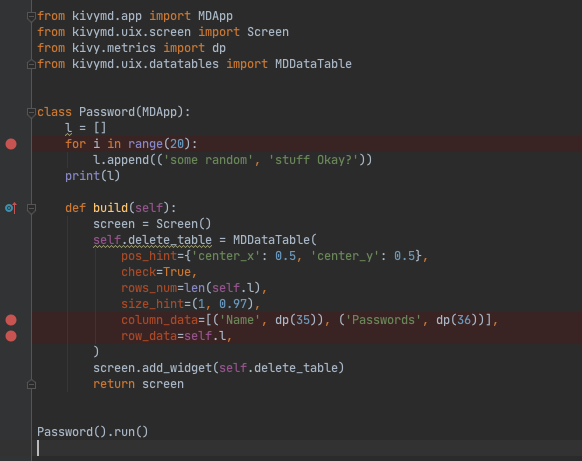Click 'return screen' statement
The width and height of the screenshot is (582, 461).
pos(138,384)
